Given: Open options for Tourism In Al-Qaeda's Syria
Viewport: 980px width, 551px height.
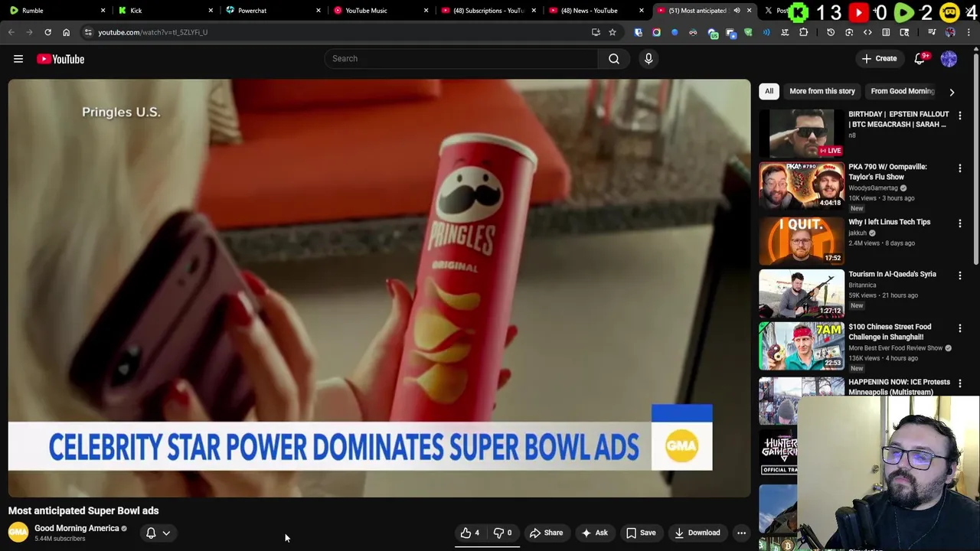Looking at the screenshot, I should pos(960,275).
